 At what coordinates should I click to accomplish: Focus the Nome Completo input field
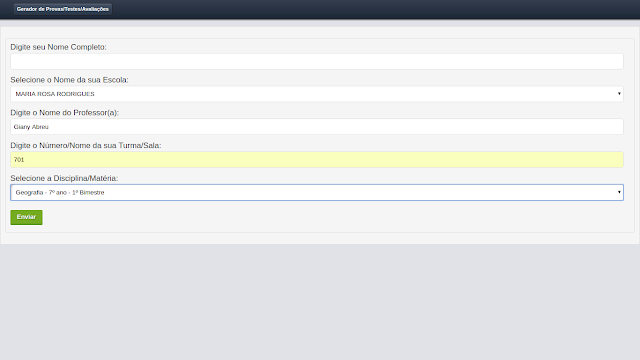tap(317, 61)
